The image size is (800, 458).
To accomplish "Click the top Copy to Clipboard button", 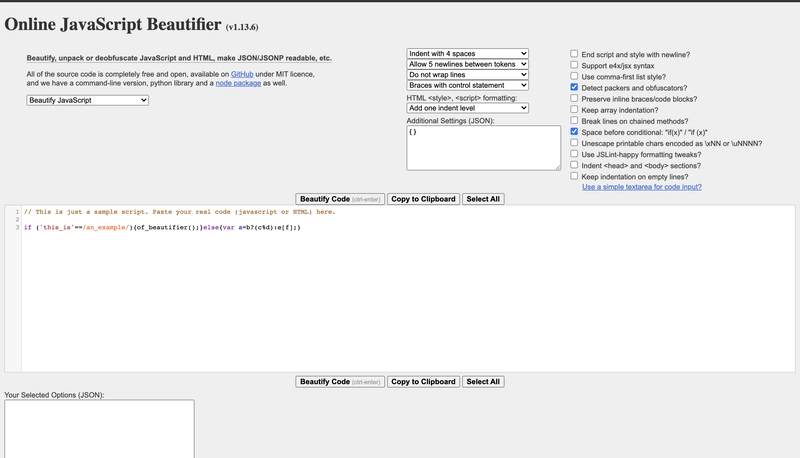I will point(423,199).
